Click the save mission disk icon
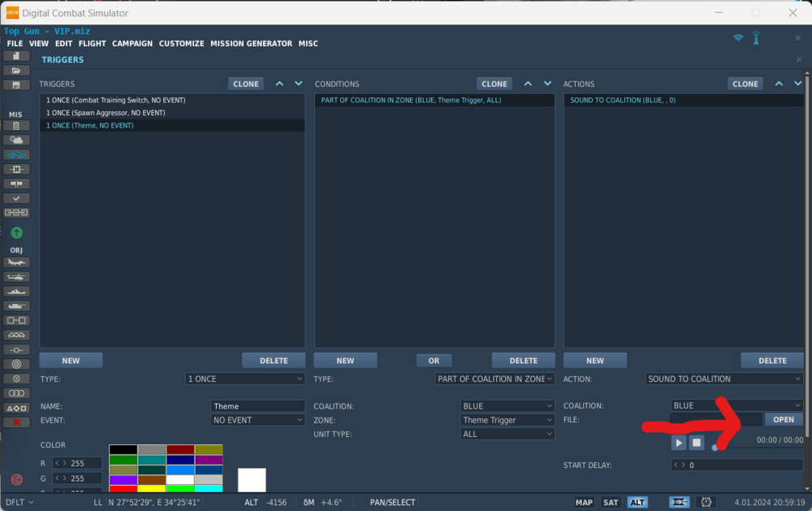 tap(16, 85)
